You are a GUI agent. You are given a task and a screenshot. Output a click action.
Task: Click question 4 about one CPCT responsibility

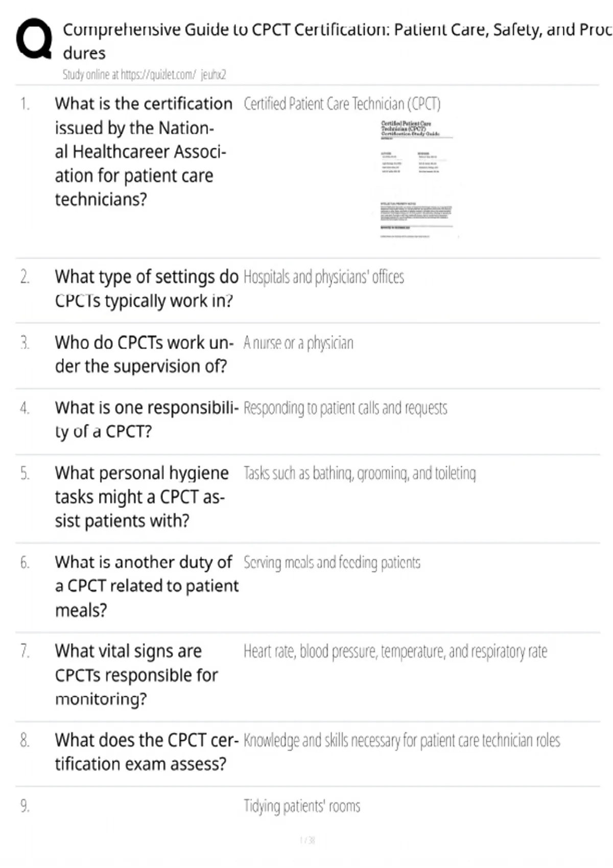click(x=147, y=420)
